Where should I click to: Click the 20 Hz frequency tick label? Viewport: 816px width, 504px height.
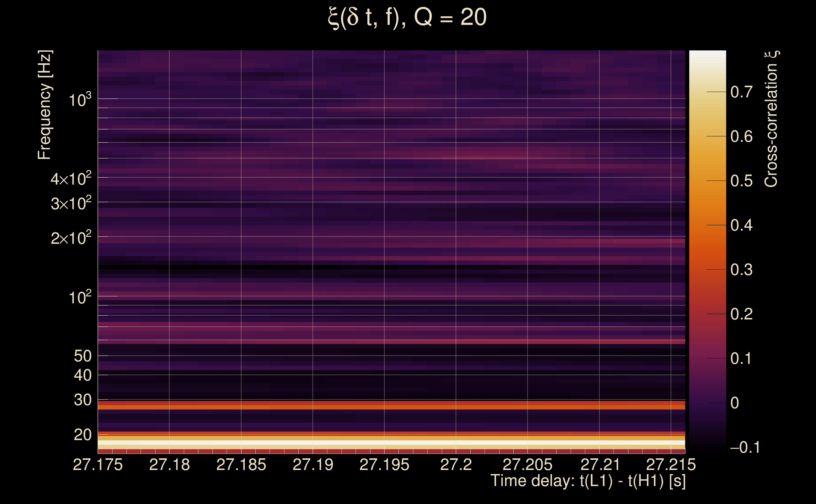[82, 435]
